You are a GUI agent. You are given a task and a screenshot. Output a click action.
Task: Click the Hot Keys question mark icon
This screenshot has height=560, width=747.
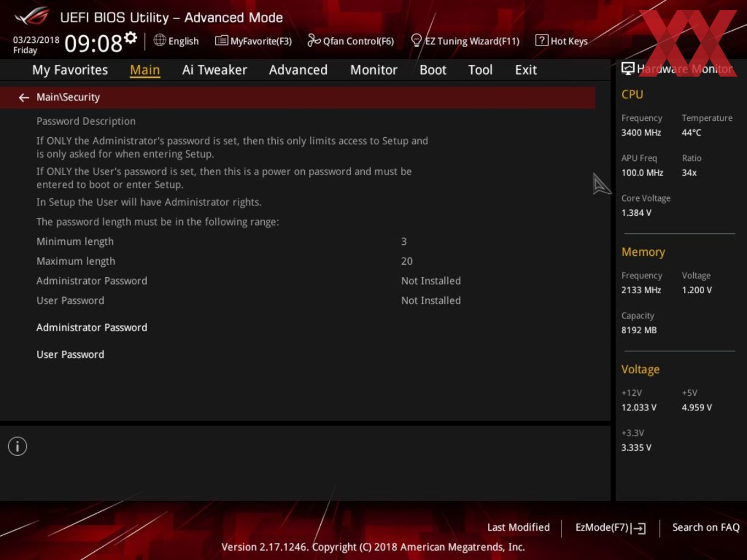(542, 40)
